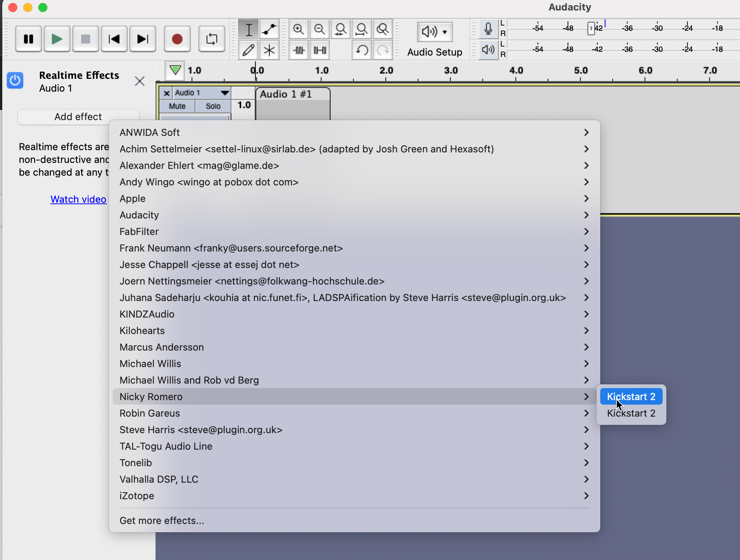Toggle Solo on Audio 1 track
Viewport: 740px width, 560px height.
coord(213,106)
